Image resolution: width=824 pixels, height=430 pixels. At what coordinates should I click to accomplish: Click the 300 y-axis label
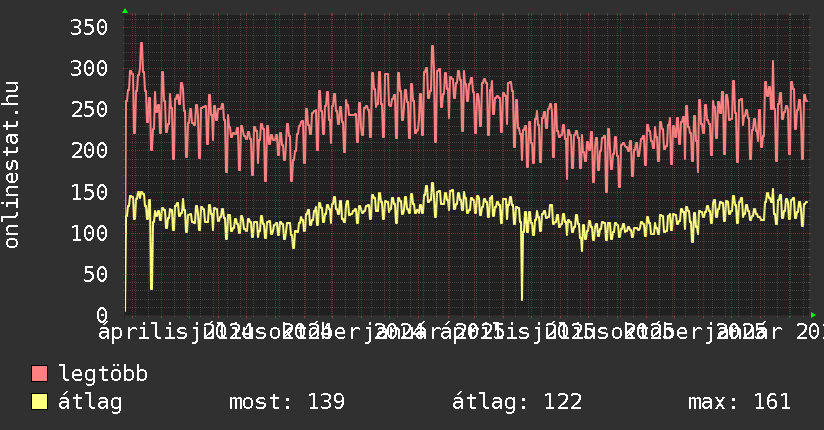click(x=88, y=68)
